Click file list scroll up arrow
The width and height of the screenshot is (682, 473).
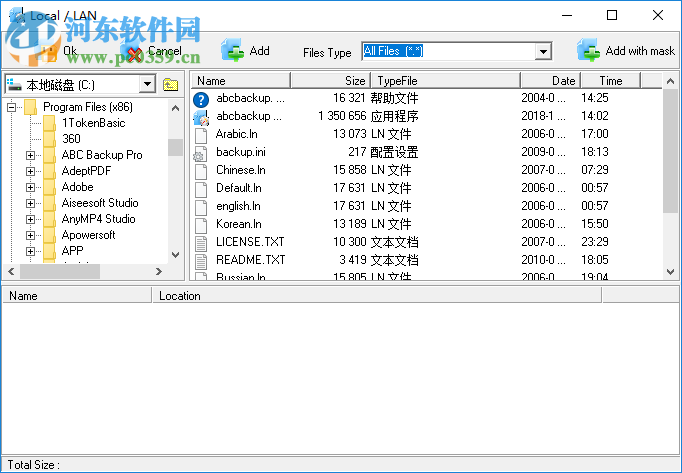[670, 81]
